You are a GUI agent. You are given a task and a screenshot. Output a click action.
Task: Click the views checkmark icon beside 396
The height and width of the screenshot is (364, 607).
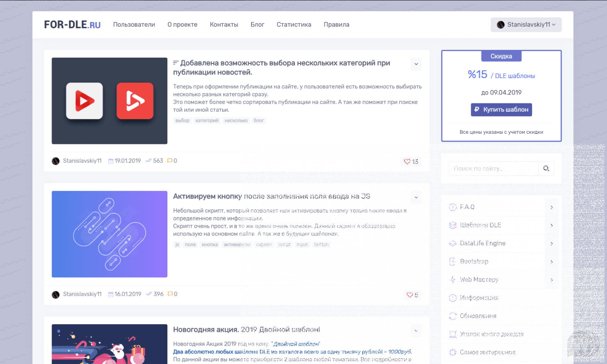(x=149, y=294)
